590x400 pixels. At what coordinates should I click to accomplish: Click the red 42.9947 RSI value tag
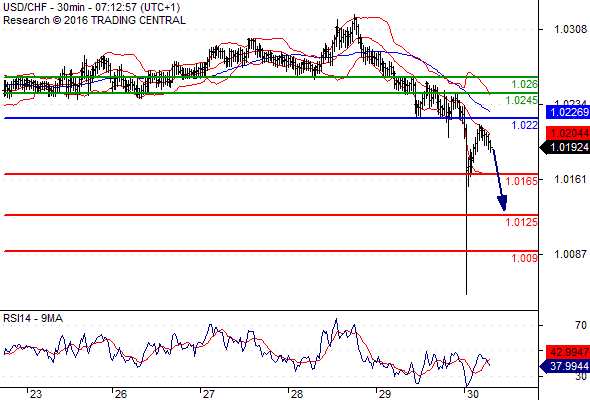(x=568, y=352)
